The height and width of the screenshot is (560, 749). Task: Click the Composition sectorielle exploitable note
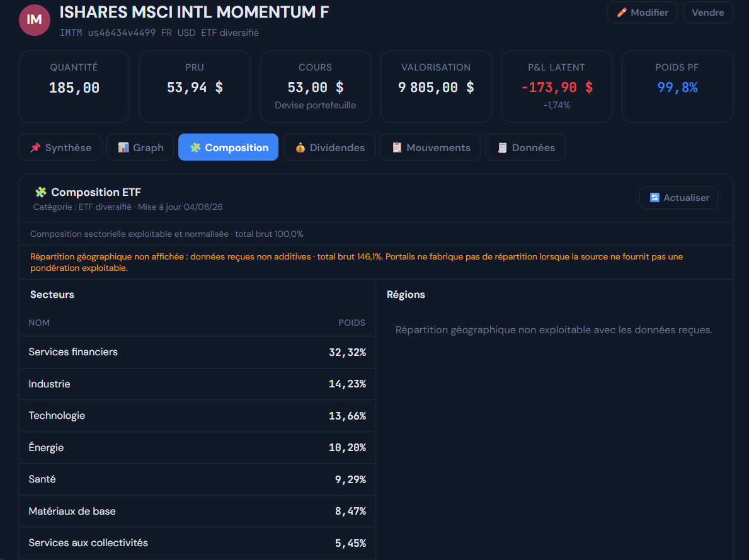click(x=167, y=234)
